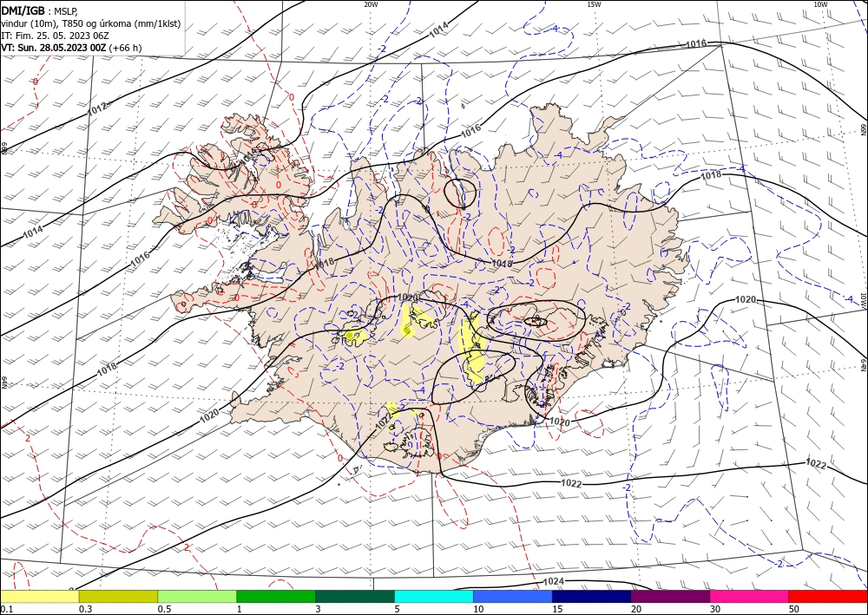Click the '50' legend value

click(794, 609)
